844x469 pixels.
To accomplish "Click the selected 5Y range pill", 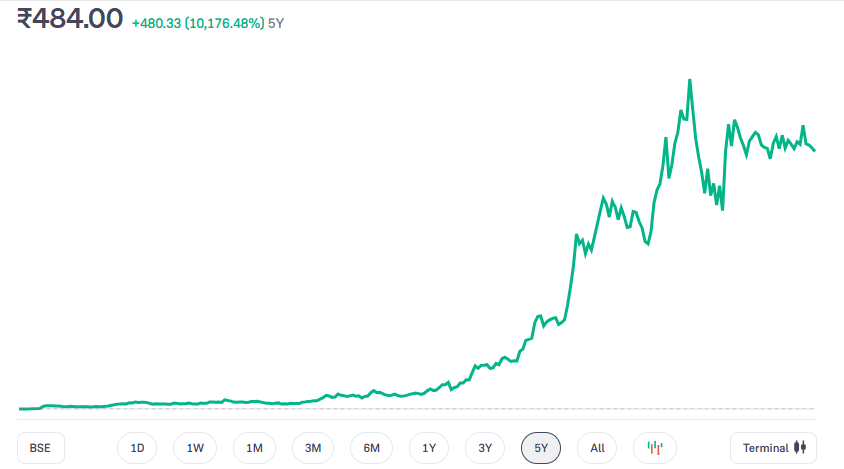I will 541,448.
